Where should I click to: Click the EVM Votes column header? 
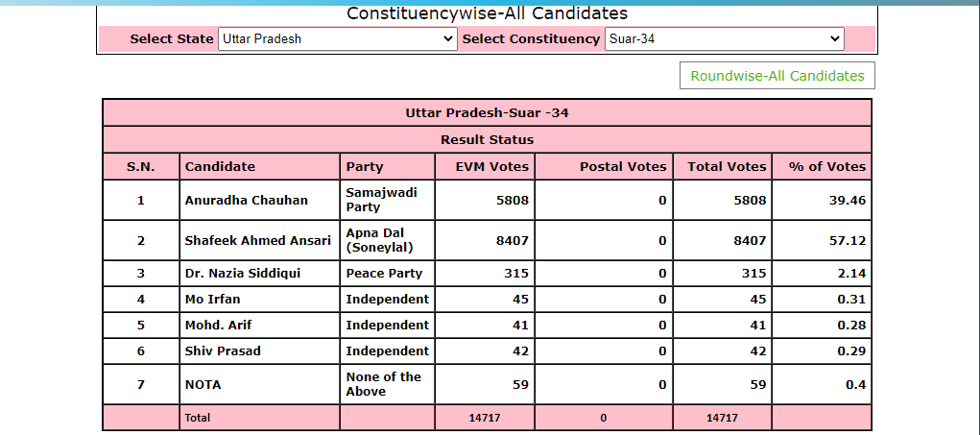tap(485, 167)
